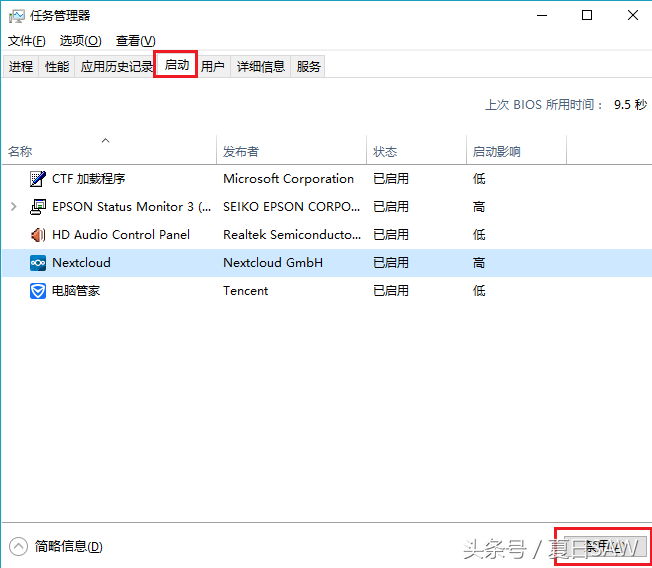The image size is (652, 568).
Task: Click SEIKO EPSON CORPO... publisher cell
Action: (291, 207)
